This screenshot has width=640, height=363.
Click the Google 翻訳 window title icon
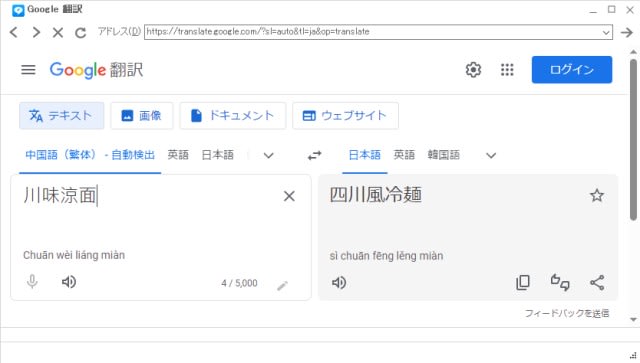click(18, 10)
